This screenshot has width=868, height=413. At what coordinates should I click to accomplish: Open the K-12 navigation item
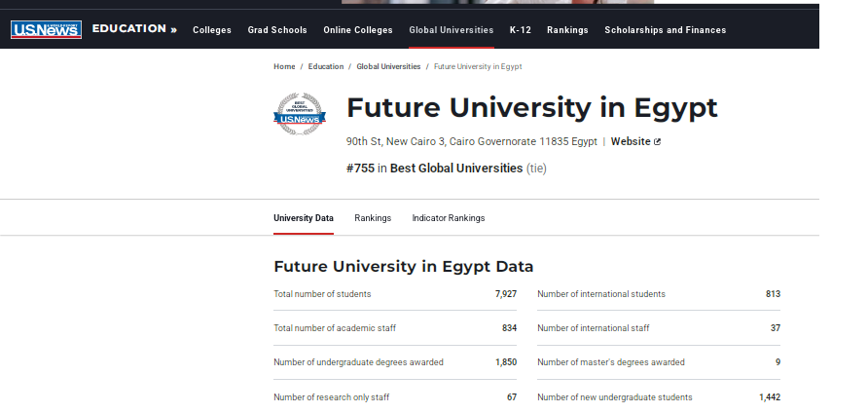click(x=521, y=30)
